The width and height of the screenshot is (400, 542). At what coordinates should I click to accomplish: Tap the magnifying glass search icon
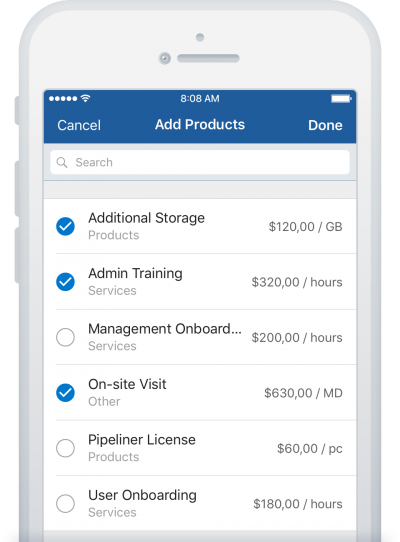[x=62, y=162]
